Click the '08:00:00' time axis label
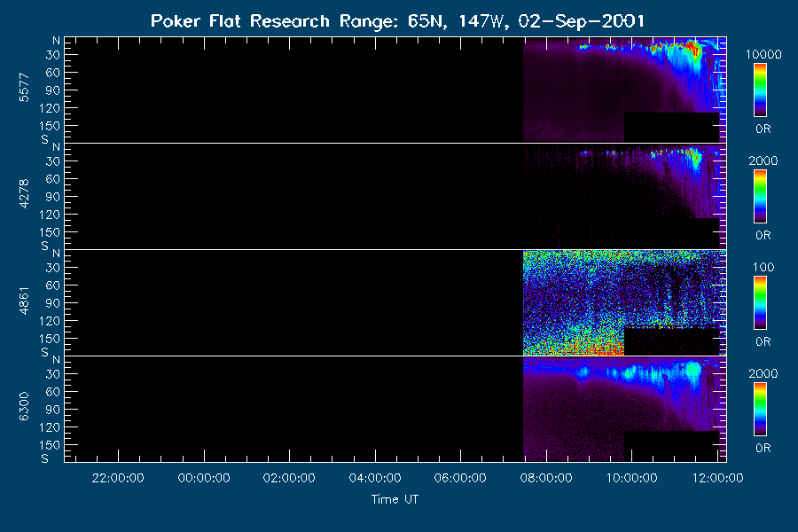 click(546, 478)
